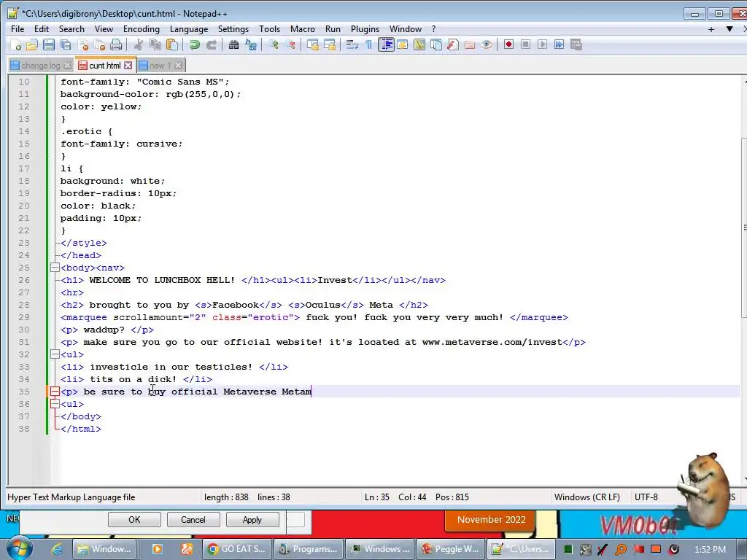Click UTF-8 encoding in status bar
The height and width of the screenshot is (560, 747).
646,497
